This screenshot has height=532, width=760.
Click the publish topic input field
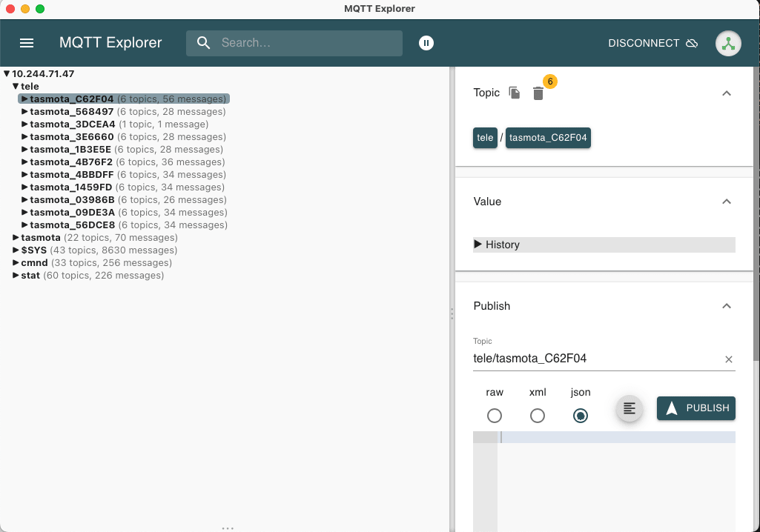tap(596, 359)
